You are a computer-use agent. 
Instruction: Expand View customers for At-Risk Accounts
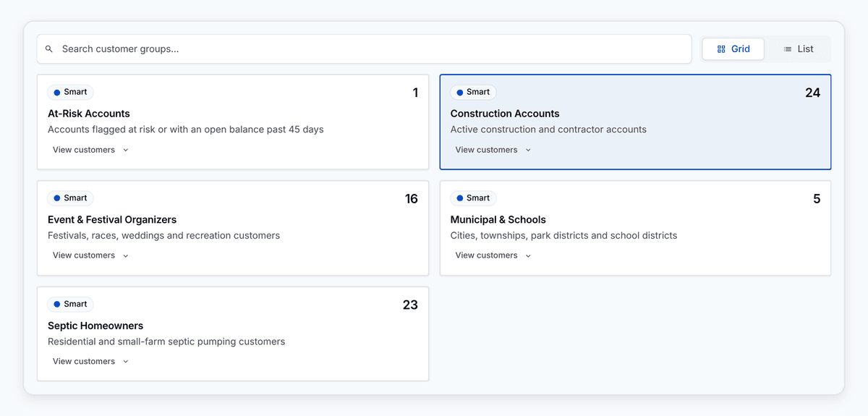click(x=90, y=150)
